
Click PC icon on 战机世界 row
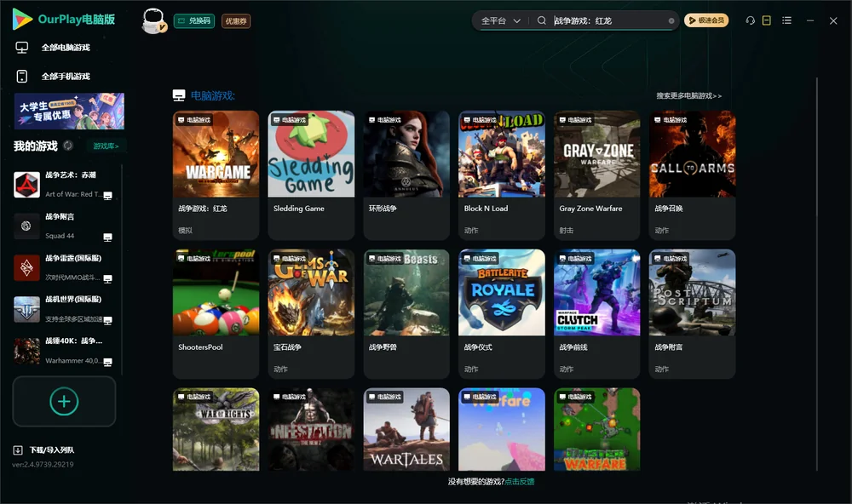(107, 320)
